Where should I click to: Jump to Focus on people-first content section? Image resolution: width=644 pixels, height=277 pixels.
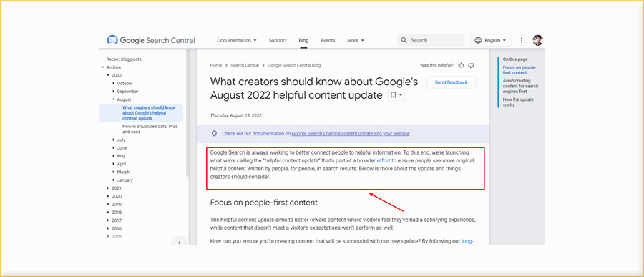(519, 70)
